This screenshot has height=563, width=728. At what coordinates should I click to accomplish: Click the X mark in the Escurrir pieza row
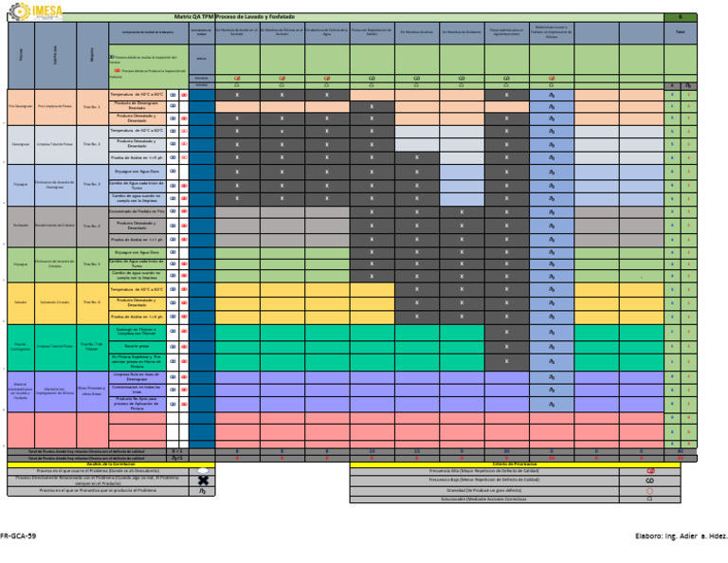(x=506, y=347)
